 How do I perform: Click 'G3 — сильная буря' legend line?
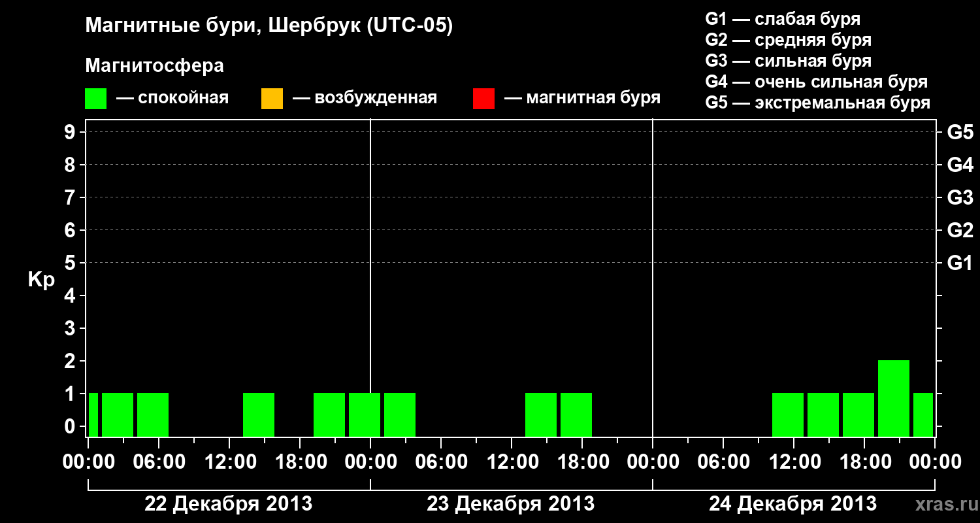coord(788,61)
